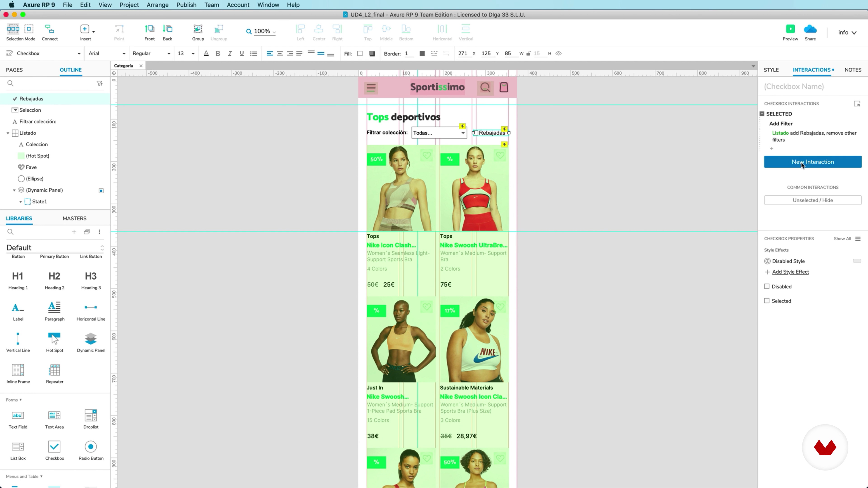Select the Radio Button widget
Screen dimensions: 868x488
pyautogui.click(x=91, y=450)
